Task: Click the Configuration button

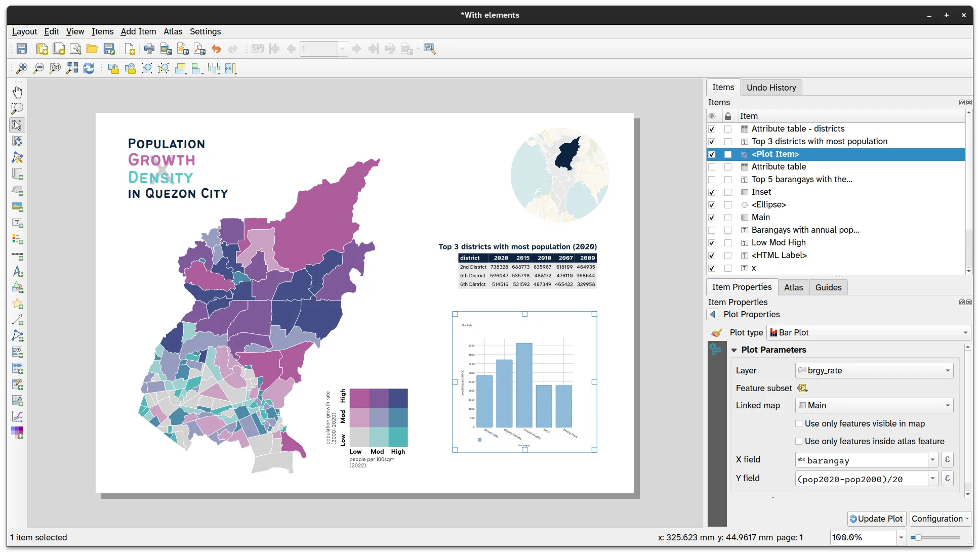Action: [x=940, y=519]
